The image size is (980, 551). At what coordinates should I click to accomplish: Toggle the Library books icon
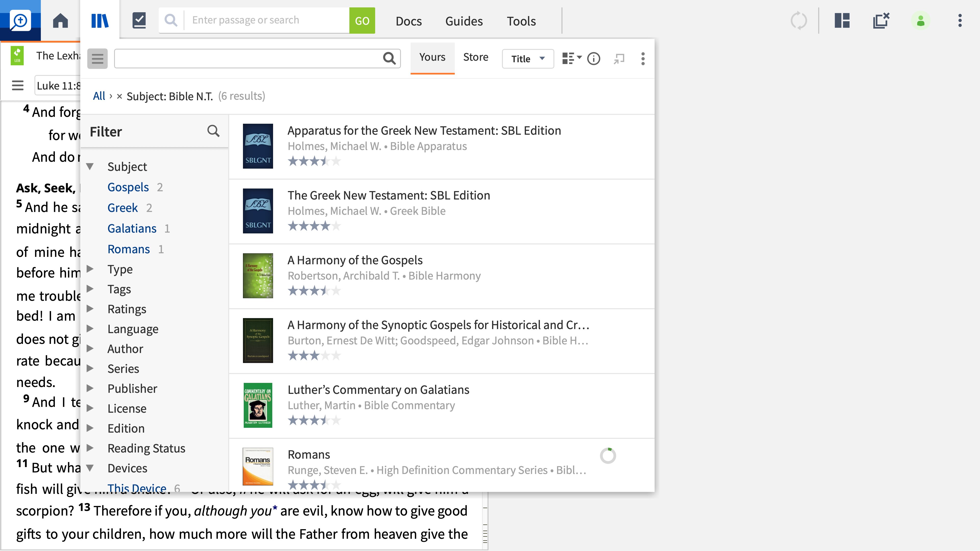tap(100, 20)
